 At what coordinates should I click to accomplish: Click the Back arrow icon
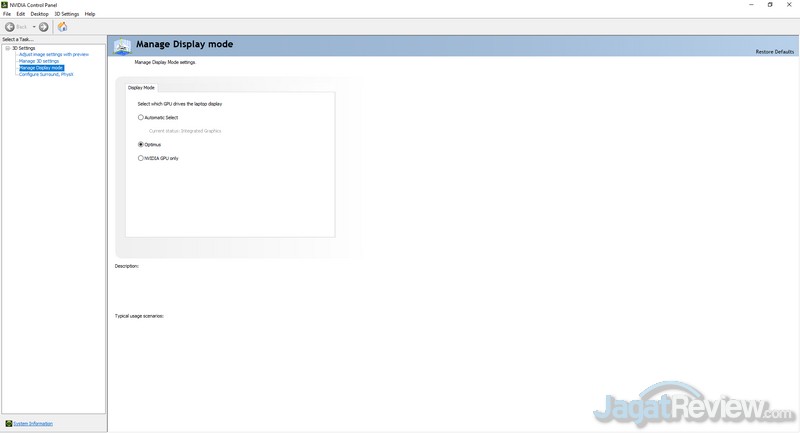[x=10, y=27]
